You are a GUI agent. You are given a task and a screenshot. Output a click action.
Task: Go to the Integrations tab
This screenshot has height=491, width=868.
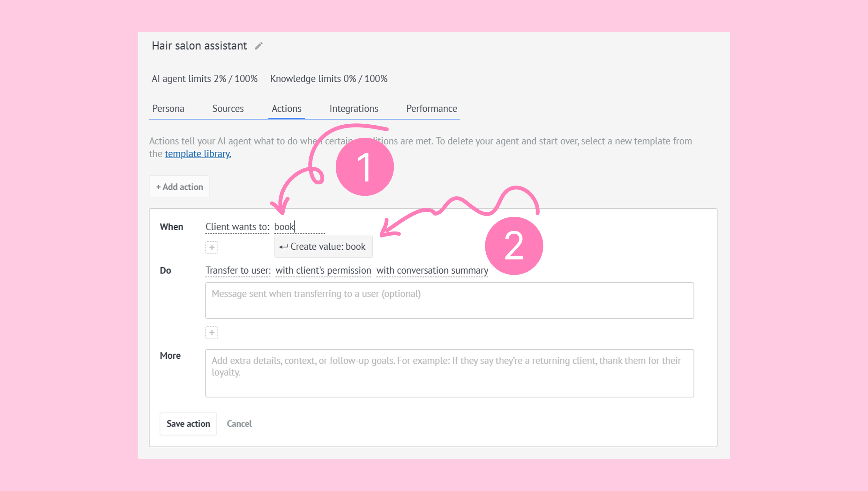353,109
